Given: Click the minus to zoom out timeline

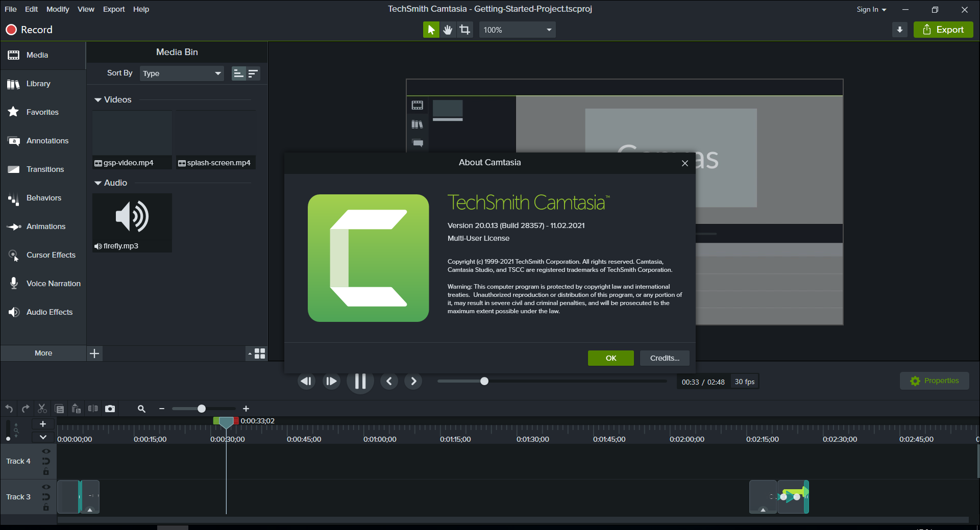Looking at the screenshot, I should pos(162,409).
